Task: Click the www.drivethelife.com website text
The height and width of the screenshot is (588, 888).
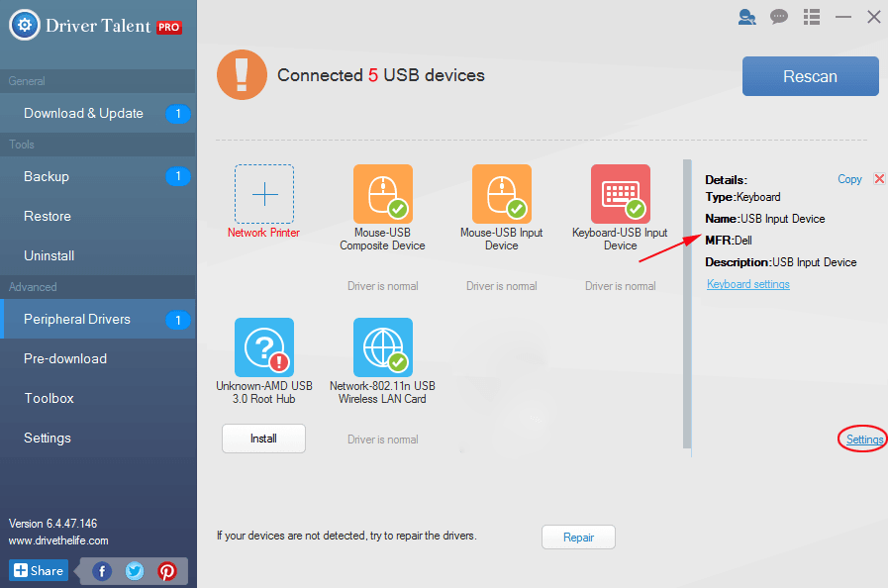Action: coord(58,540)
